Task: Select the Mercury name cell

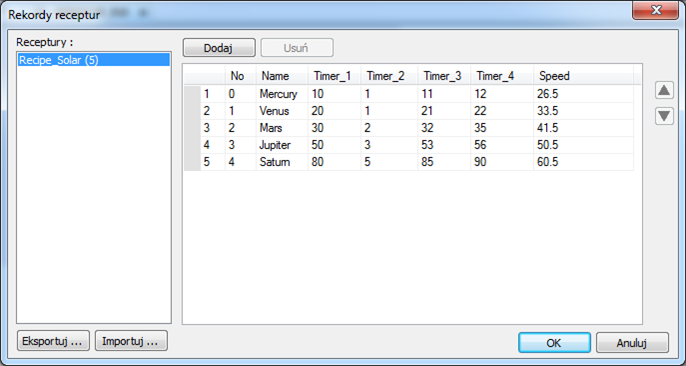Action: coord(282,94)
